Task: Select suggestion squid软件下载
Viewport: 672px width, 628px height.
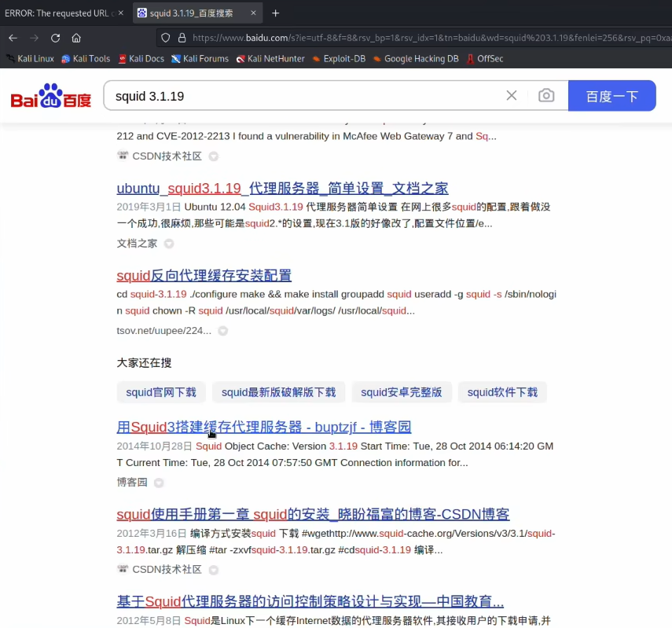Action: pyautogui.click(x=502, y=392)
